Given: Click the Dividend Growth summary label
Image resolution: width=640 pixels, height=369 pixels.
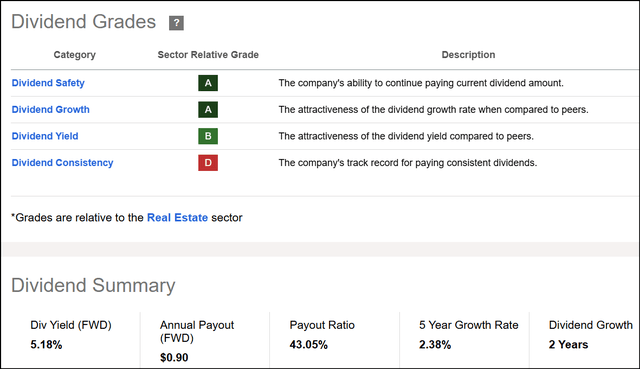Looking at the screenshot, I should (x=591, y=325).
